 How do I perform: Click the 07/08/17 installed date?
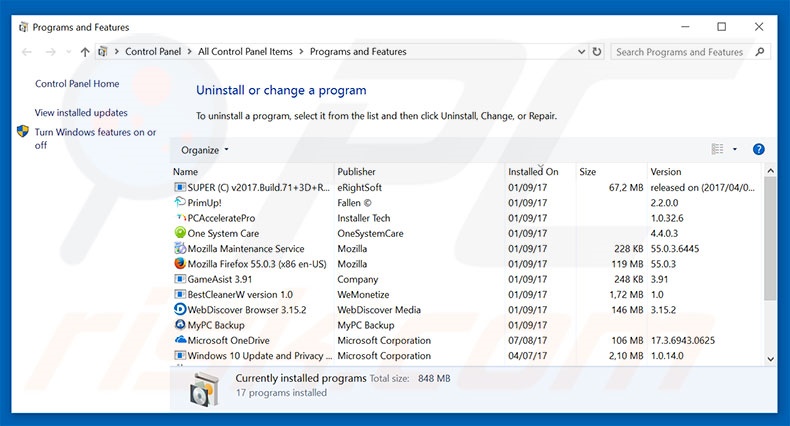tap(528, 340)
